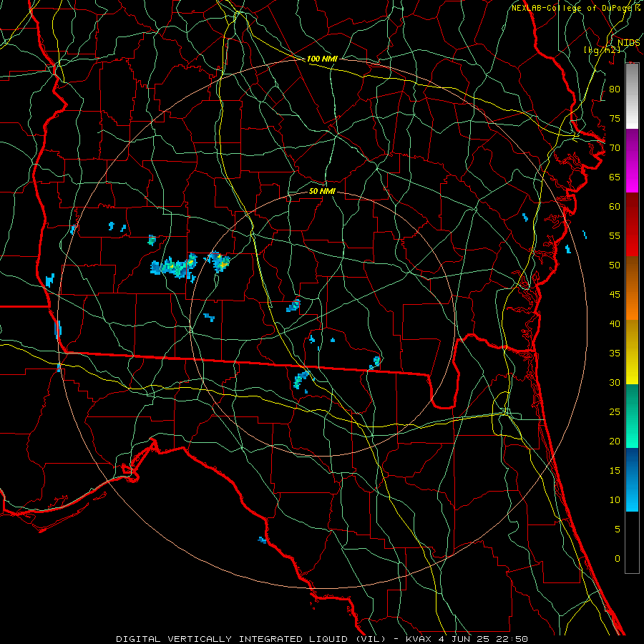Click the NEXLAB-College of DuPage label

573,8
